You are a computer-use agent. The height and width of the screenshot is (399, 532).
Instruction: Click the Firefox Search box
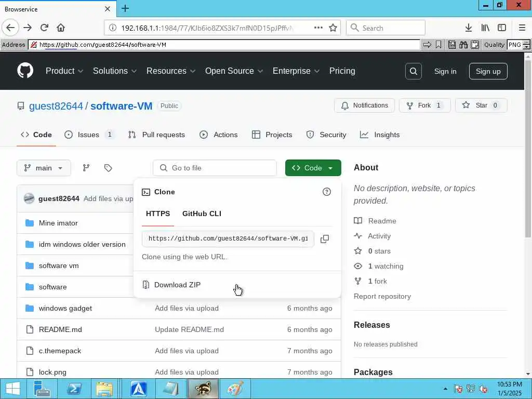(x=386, y=28)
